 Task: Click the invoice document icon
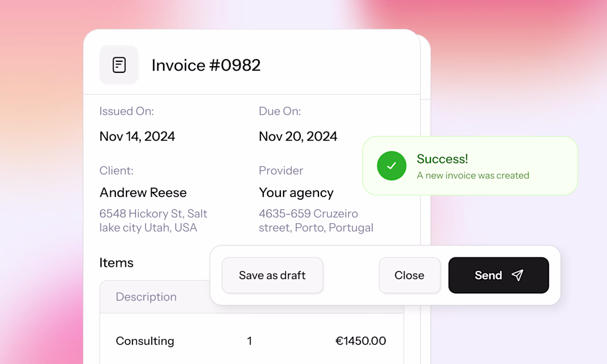coord(119,65)
